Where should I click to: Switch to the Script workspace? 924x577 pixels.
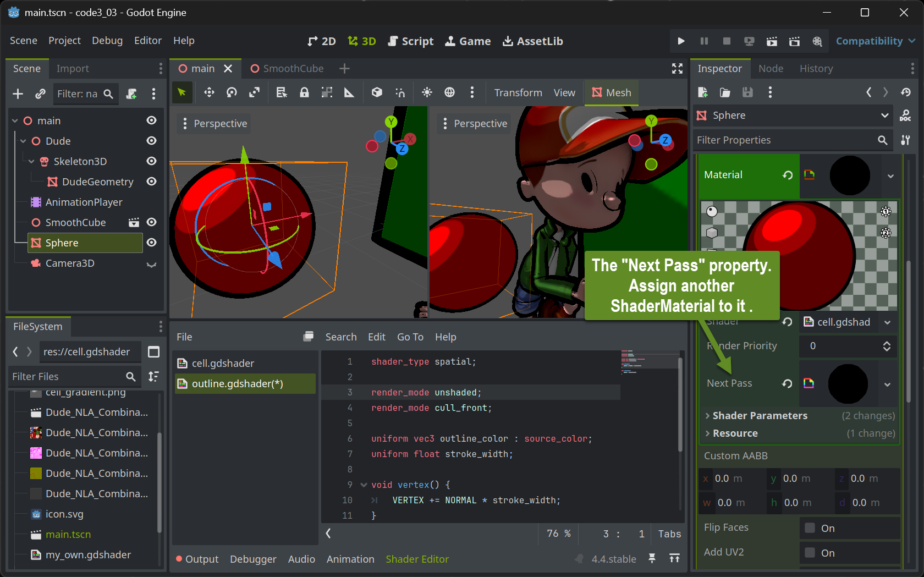click(410, 41)
